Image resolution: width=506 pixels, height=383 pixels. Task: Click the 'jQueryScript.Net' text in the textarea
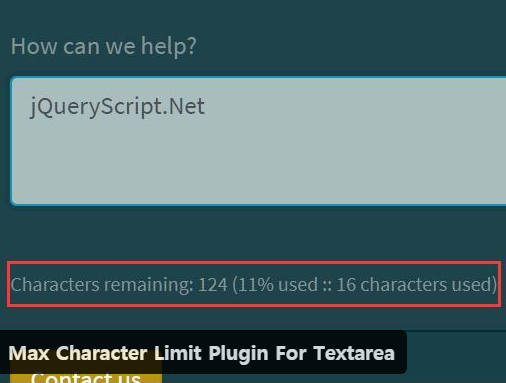click(x=117, y=107)
